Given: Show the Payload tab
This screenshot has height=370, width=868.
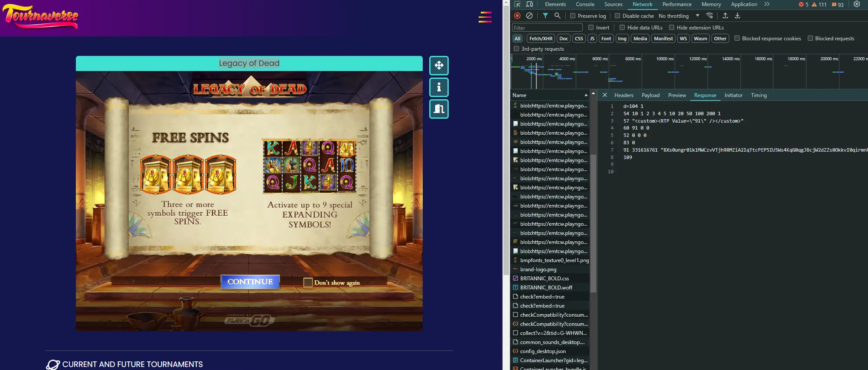Looking at the screenshot, I should 651,95.
